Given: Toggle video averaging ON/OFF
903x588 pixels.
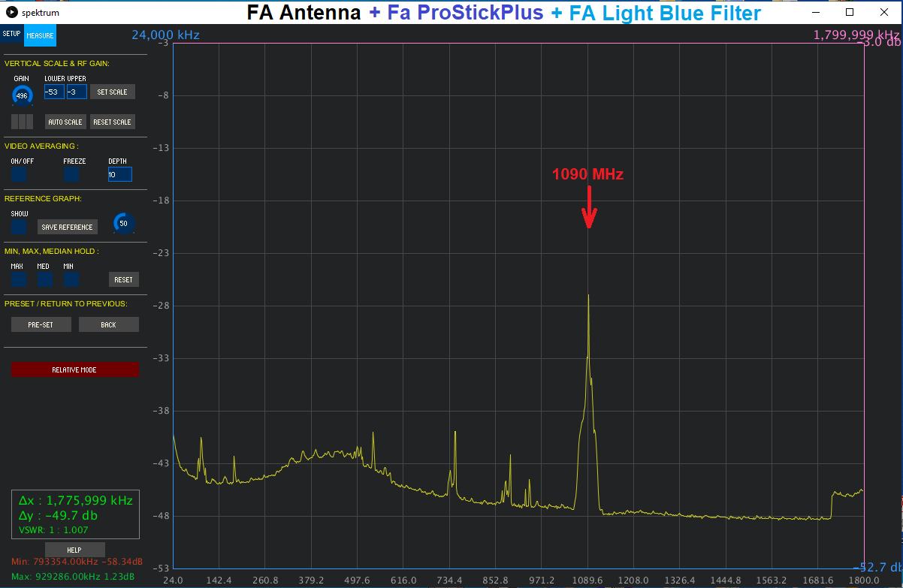Looking at the screenshot, I should click(x=19, y=174).
